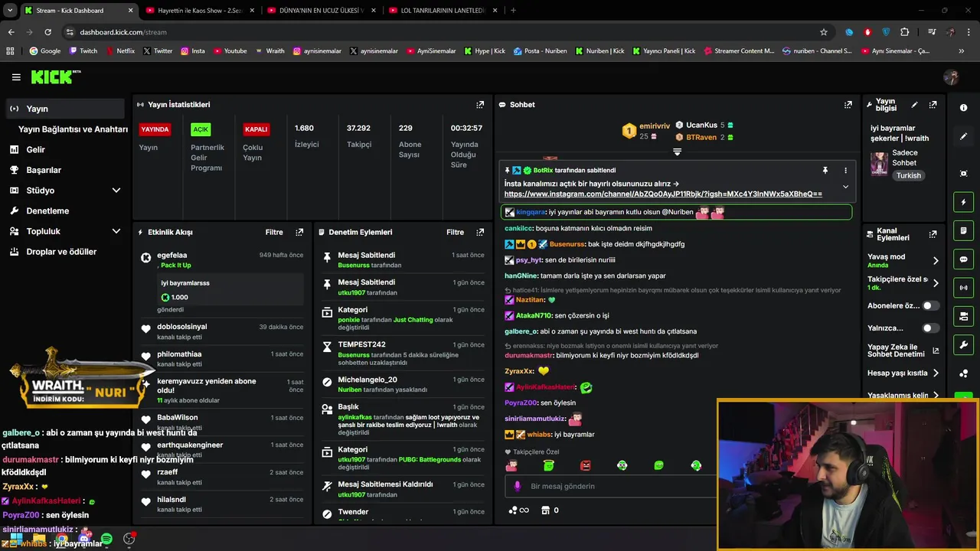
Task: Expand the pinned message with chevron
Action: [845, 187]
